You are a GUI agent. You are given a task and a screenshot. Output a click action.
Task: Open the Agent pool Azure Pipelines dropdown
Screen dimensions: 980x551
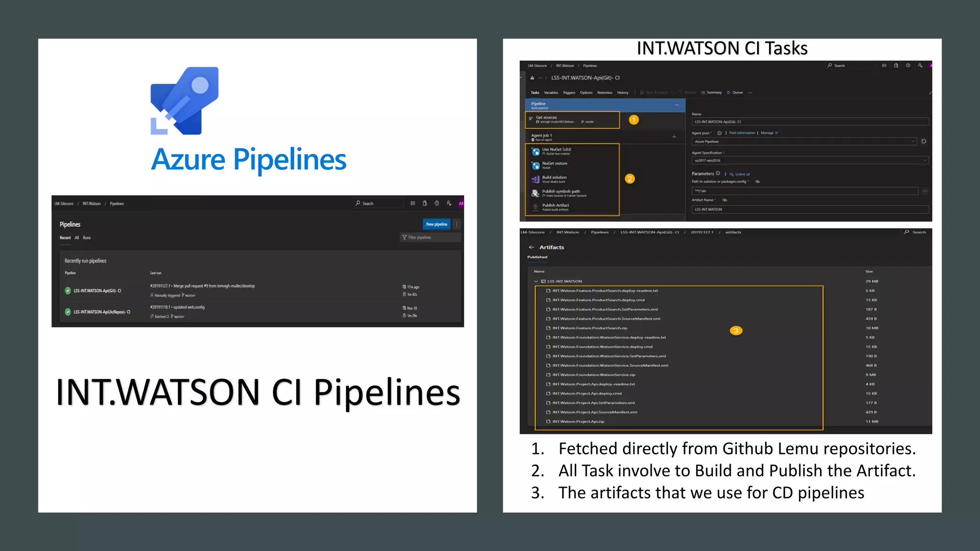pyautogui.click(x=804, y=142)
